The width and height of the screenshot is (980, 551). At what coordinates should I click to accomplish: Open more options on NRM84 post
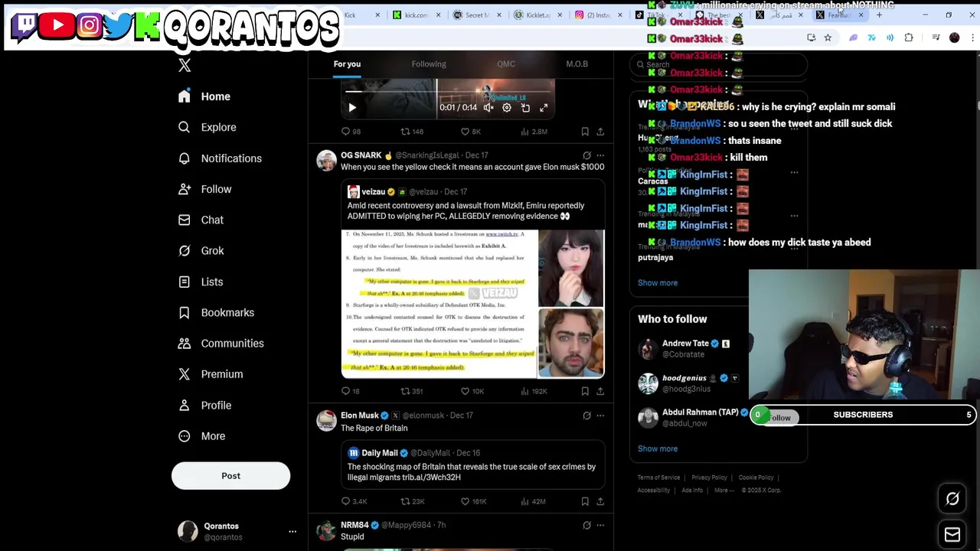click(x=600, y=525)
